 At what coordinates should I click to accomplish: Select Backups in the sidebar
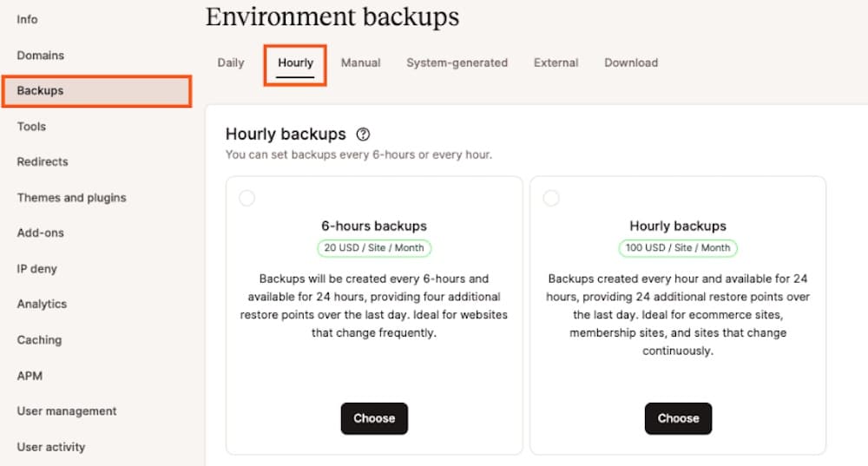tap(41, 90)
